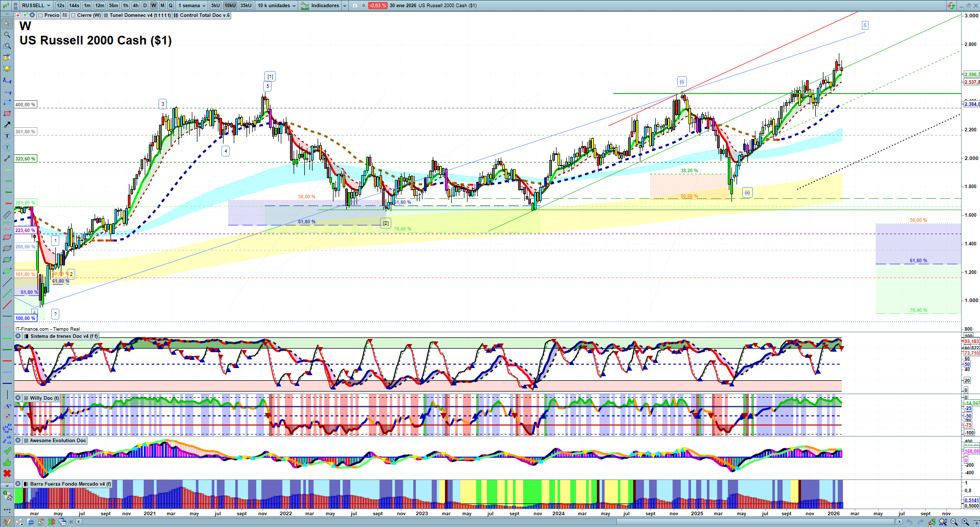980x527 pixels.
Task: Select the arrow cursor tool
Action: pos(7,24)
